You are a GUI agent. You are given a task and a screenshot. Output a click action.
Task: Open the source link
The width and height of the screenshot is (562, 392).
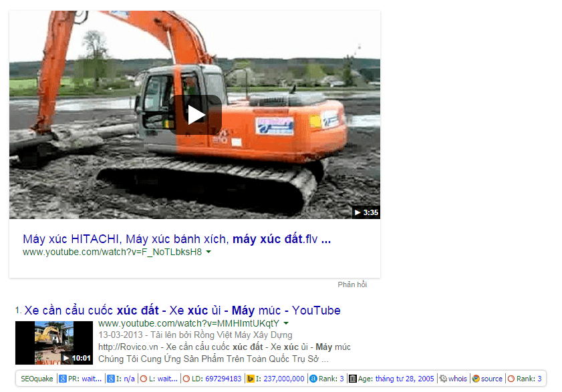tap(492, 379)
